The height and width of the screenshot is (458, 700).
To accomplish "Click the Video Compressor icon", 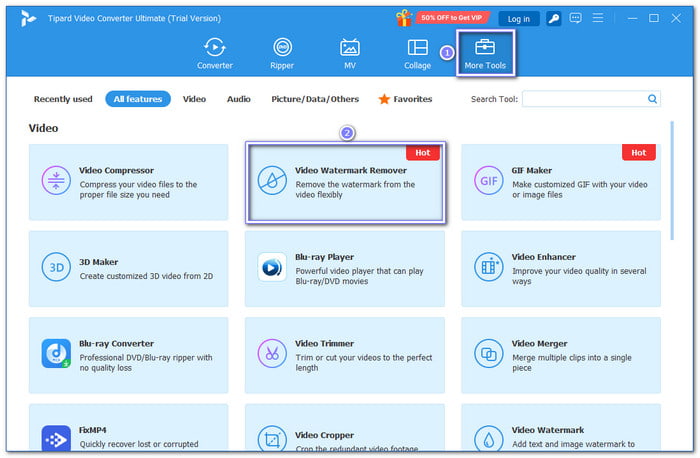I will 56,181.
